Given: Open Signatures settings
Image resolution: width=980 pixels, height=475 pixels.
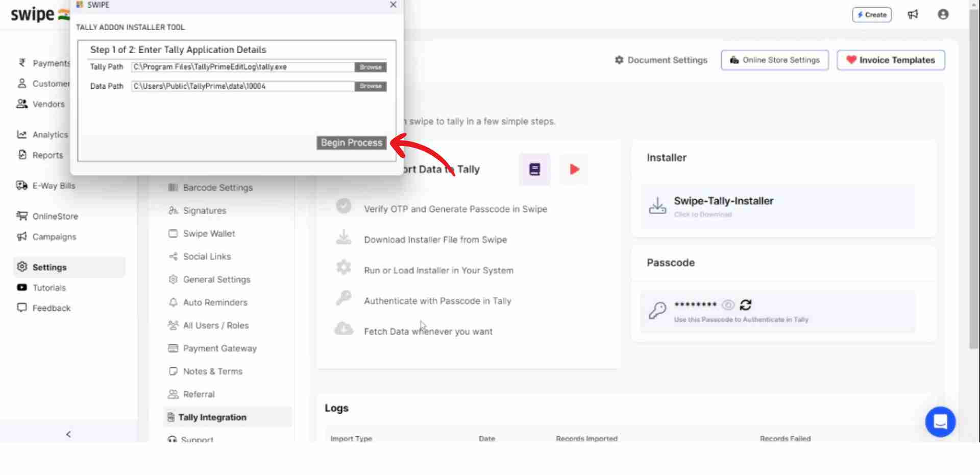Looking at the screenshot, I should [x=198, y=210].
